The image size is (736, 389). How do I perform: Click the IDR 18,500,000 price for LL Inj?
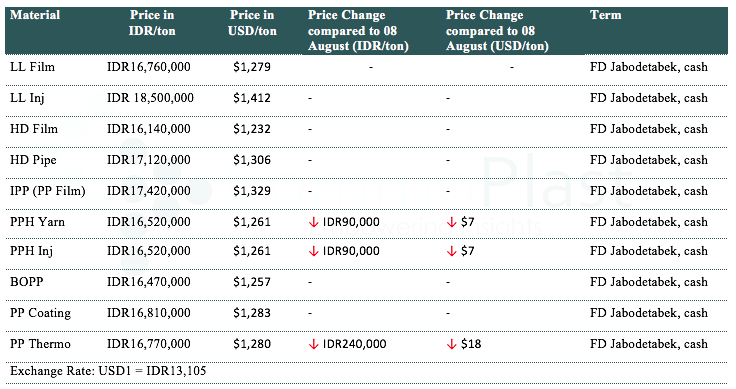tap(150, 98)
